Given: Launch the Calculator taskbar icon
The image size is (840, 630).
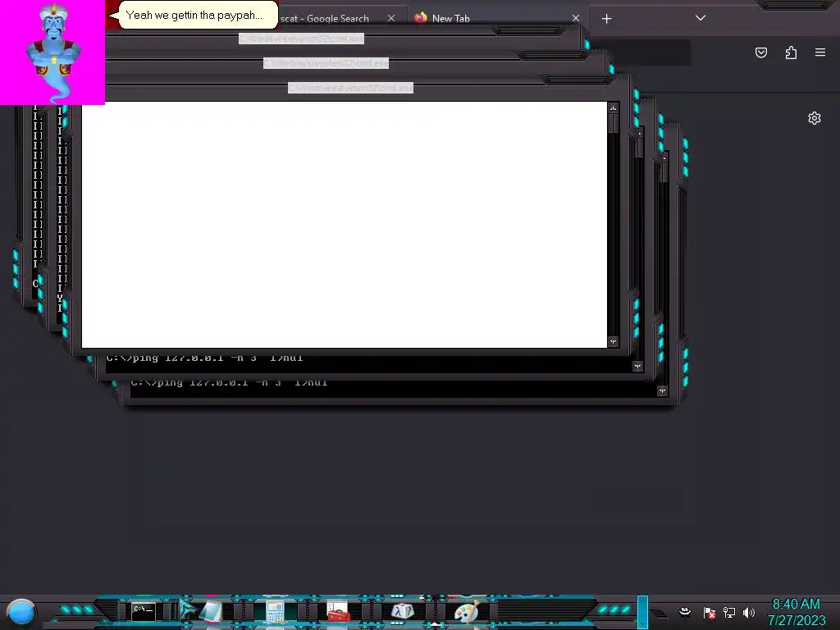Looking at the screenshot, I should click(274, 612).
